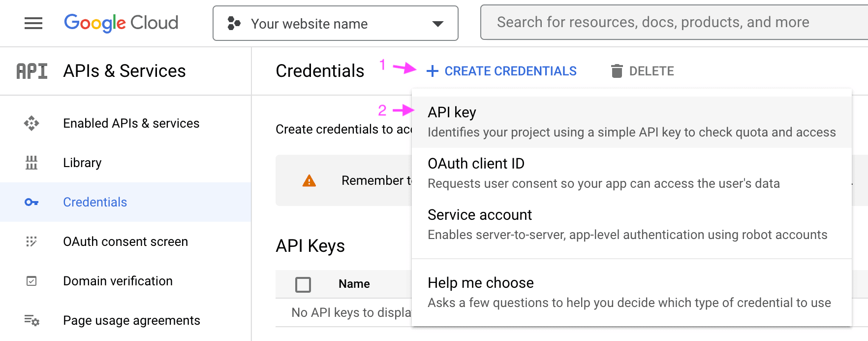Viewport: 868px width, 341px height.
Task: Click the Google Cloud logo
Action: pyautogui.click(x=121, y=23)
